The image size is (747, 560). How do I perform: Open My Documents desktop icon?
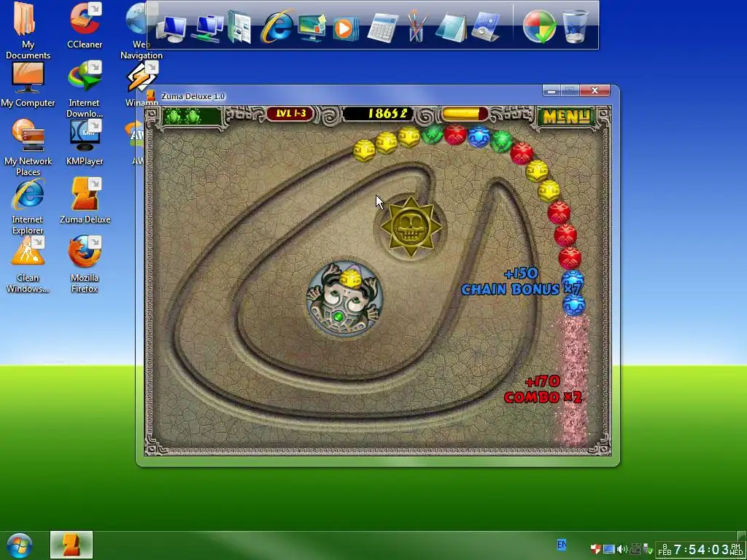28,31
